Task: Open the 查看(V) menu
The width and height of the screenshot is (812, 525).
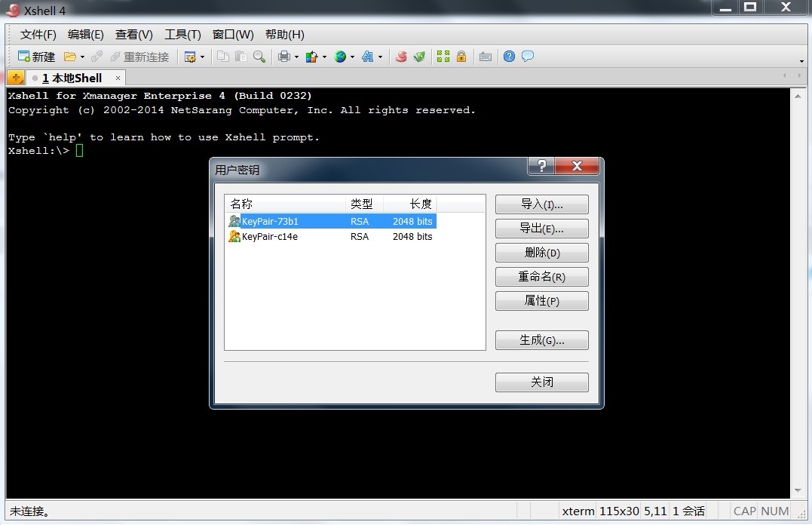Action: point(134,35)
